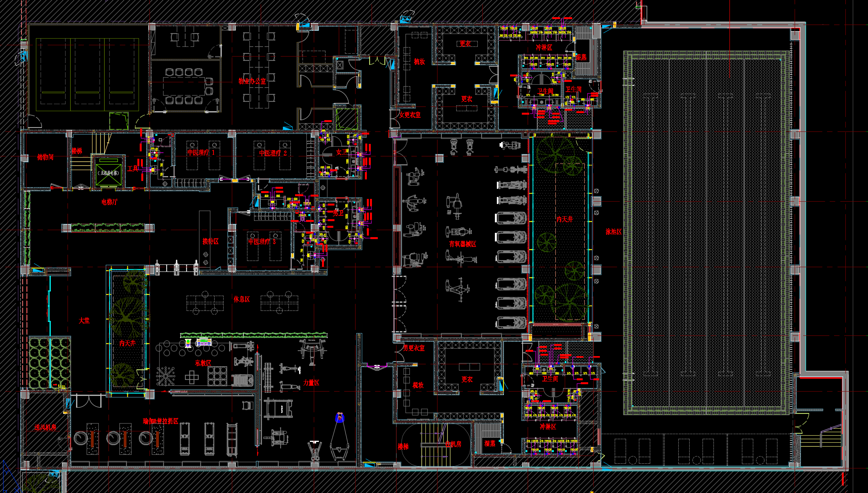Click the 大堂 lobby label
868x493 pixels.
coord(84,321)
